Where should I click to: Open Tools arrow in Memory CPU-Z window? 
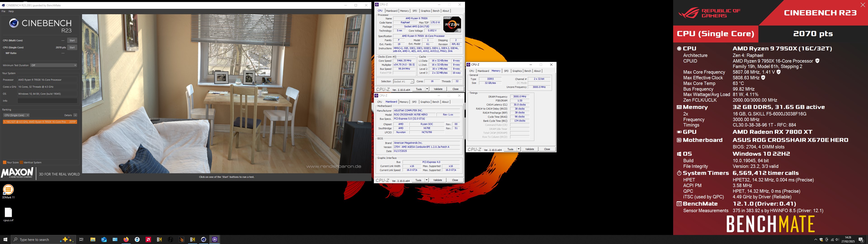519,149
